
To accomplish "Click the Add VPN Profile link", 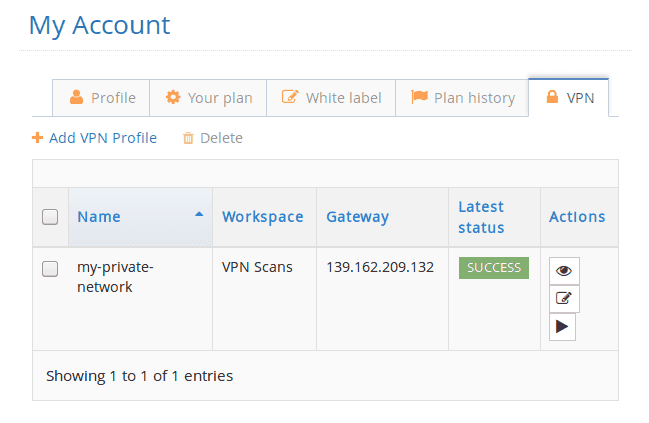I will coord(102,138).
